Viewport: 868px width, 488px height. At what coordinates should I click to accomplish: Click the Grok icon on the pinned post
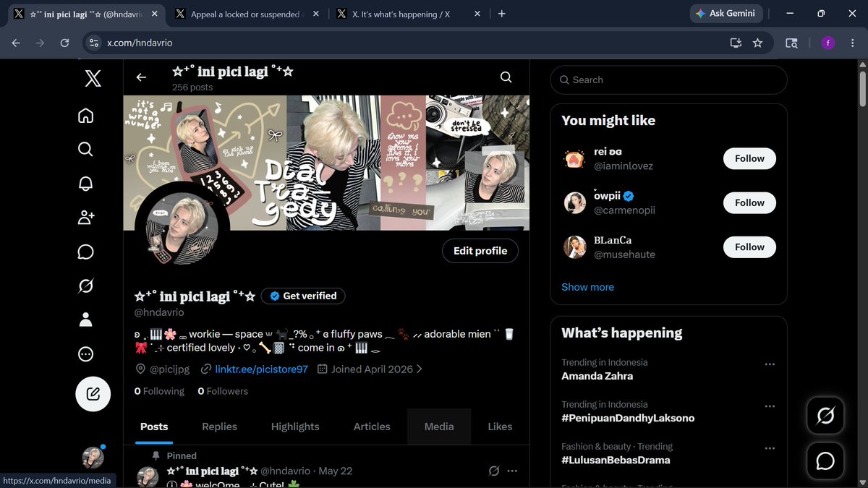(x=494, y=471)
